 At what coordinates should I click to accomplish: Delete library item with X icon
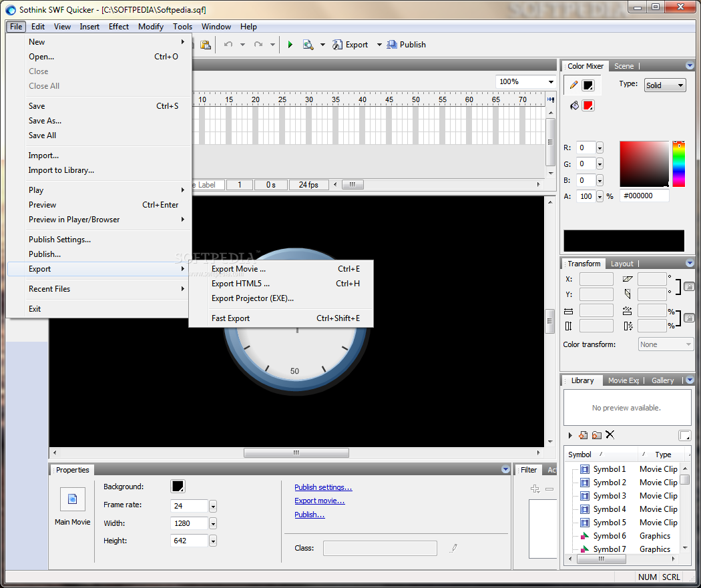click(610, 434)
